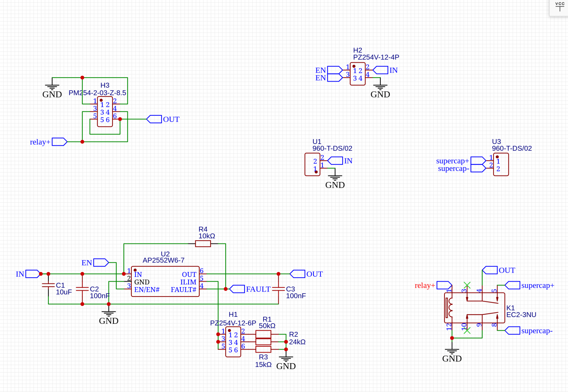Click the upper EN net port at H2 pin 1
This screenshot has height=392, width=568.
point(335,70)
